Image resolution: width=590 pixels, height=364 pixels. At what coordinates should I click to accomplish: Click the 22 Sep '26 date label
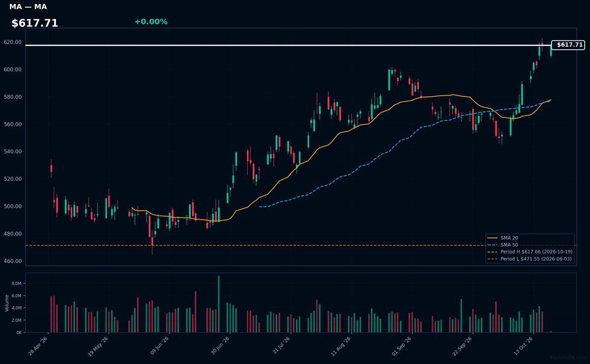pyautogui.click(x=462, y=346)
